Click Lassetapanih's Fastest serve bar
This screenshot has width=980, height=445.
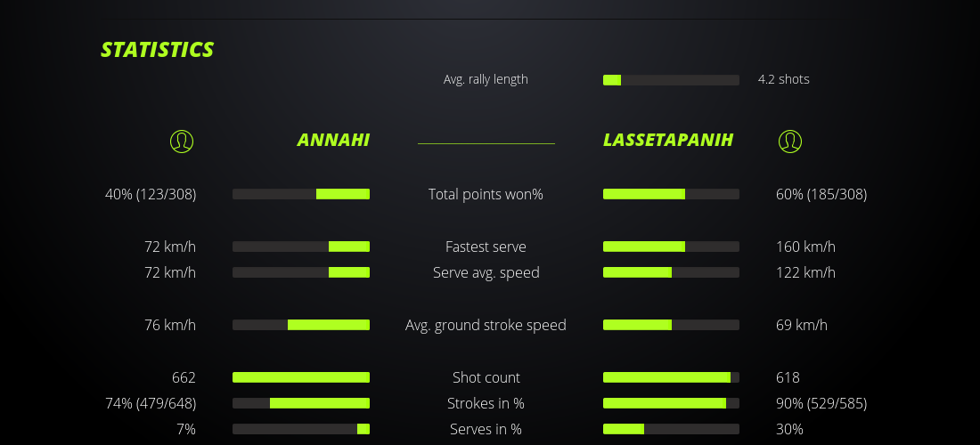pos(671,247)
